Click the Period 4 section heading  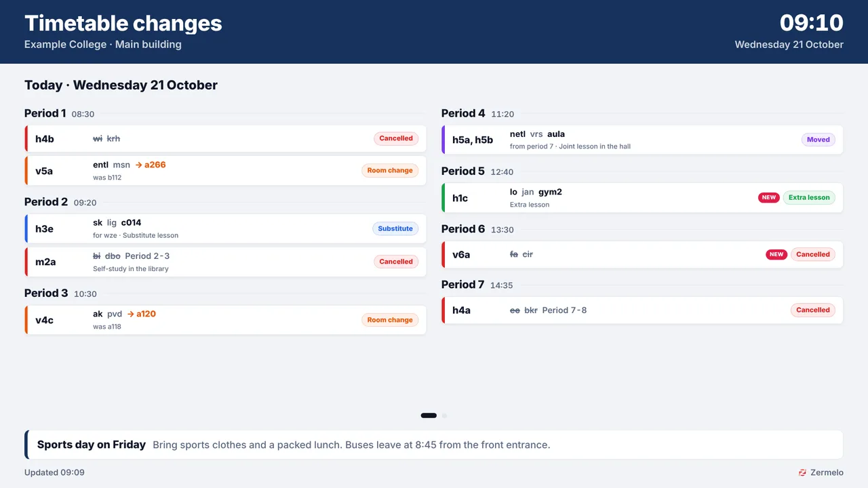pos(463,113)
